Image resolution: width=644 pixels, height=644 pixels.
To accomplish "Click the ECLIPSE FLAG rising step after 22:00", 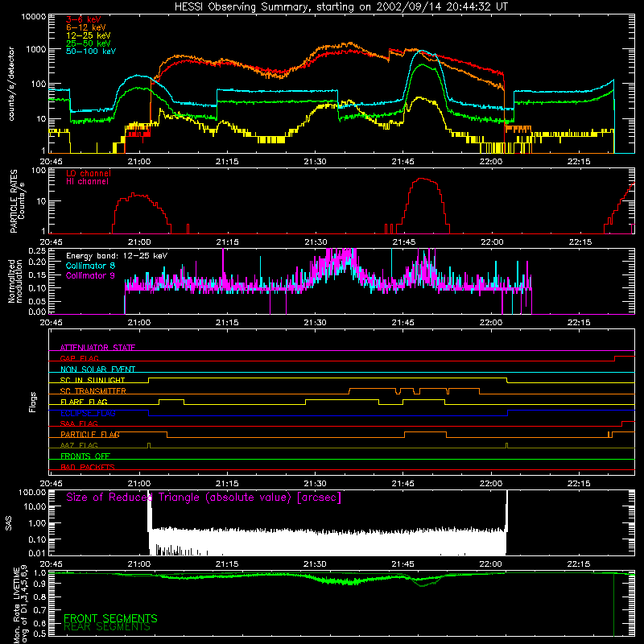I will (x=508, y=413).
